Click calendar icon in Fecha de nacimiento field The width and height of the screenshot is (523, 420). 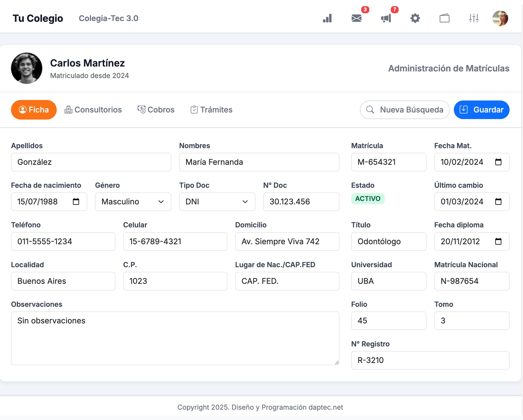(76, 201)
